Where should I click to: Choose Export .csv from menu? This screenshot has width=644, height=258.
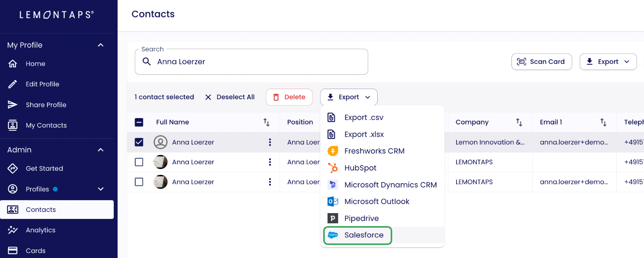[382, 117]
